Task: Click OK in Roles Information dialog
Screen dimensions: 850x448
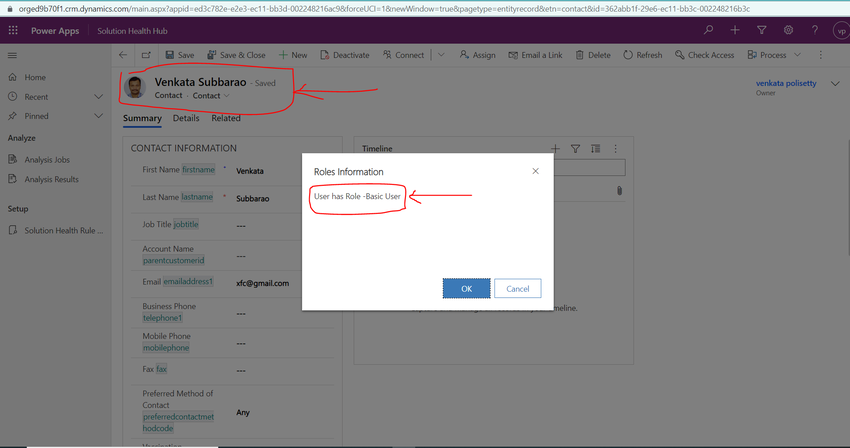Action: 466,289
